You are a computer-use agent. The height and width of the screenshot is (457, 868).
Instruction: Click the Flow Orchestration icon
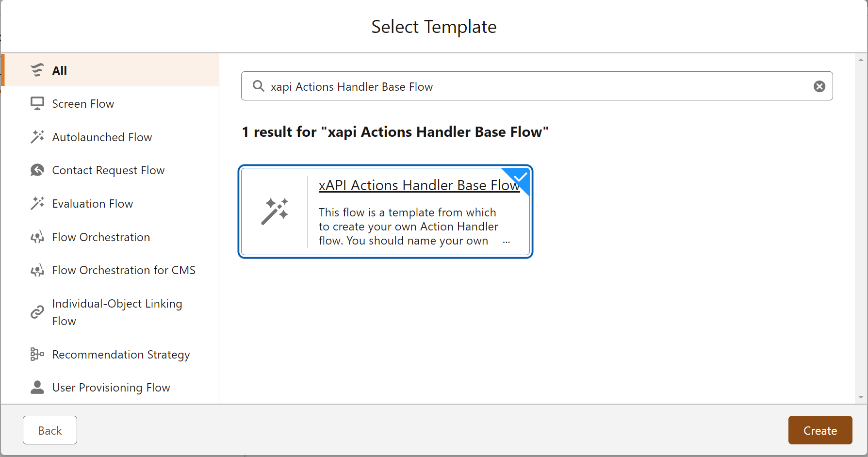[37, 237]
